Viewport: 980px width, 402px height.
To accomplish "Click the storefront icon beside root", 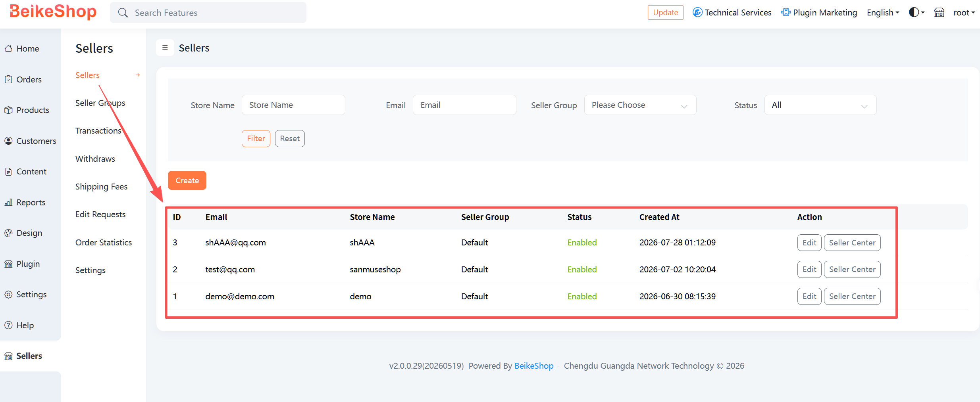I will [x=939, y=13].
